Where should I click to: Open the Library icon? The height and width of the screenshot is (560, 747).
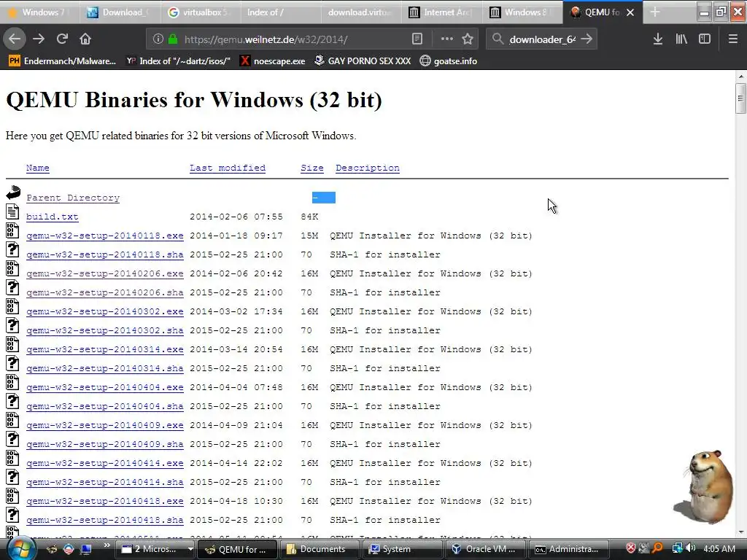(x=681, y=39)
